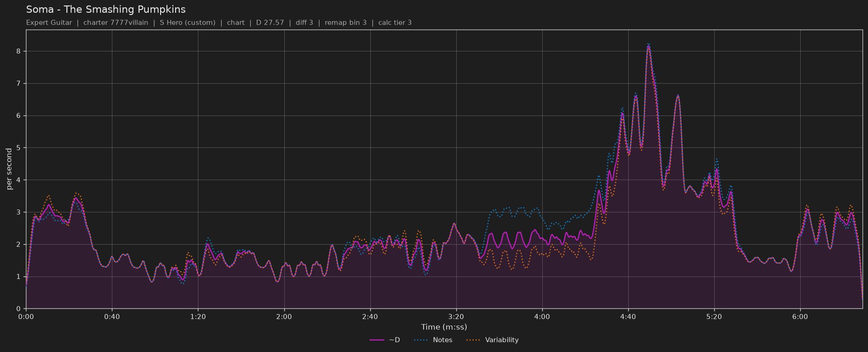The image size is (868, 352).
Task: Click the "per second" y-axis label
Action: [x=9, y=169]
